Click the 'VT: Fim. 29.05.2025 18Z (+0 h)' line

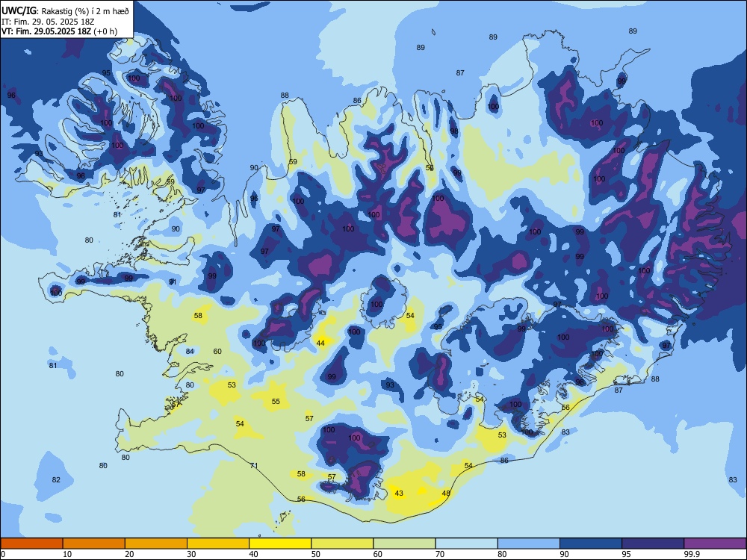pyautogui.click(x=59, y=31)
